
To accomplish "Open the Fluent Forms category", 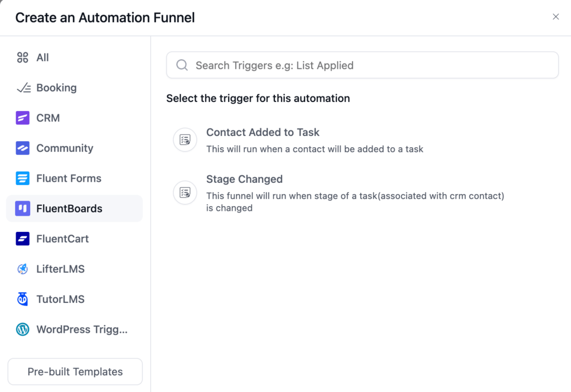I will click(74, 178).
